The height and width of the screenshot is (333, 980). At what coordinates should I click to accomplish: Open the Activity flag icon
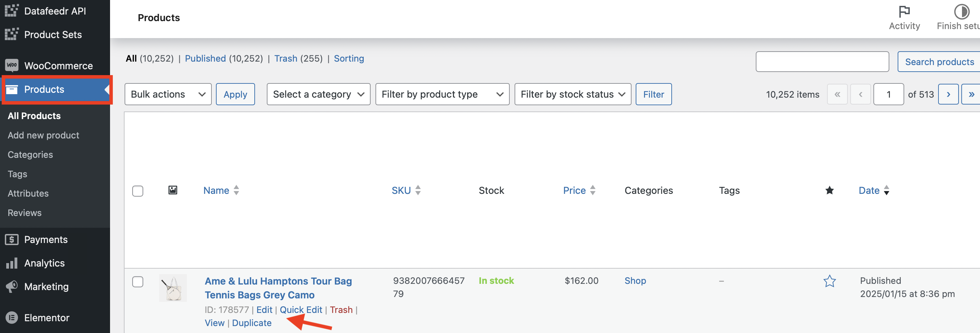[x=904, y=11]
